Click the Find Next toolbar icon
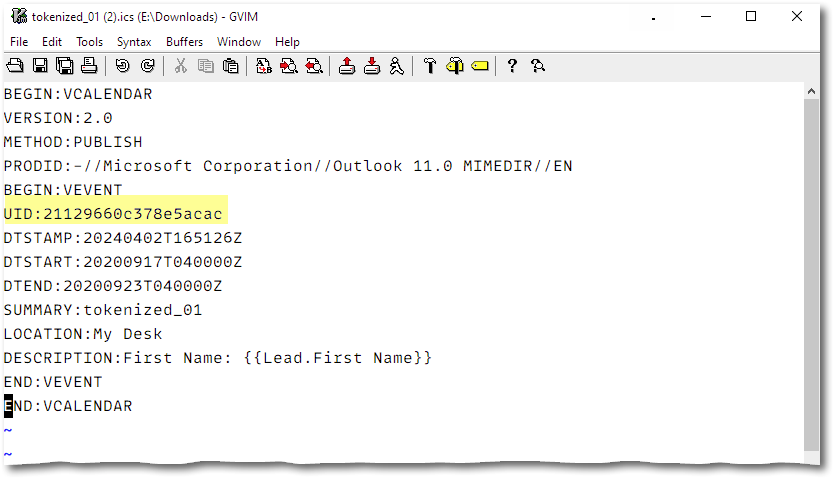Image resolution: width=834 pixels, height=479 pixels. click(x=289, y=66)
